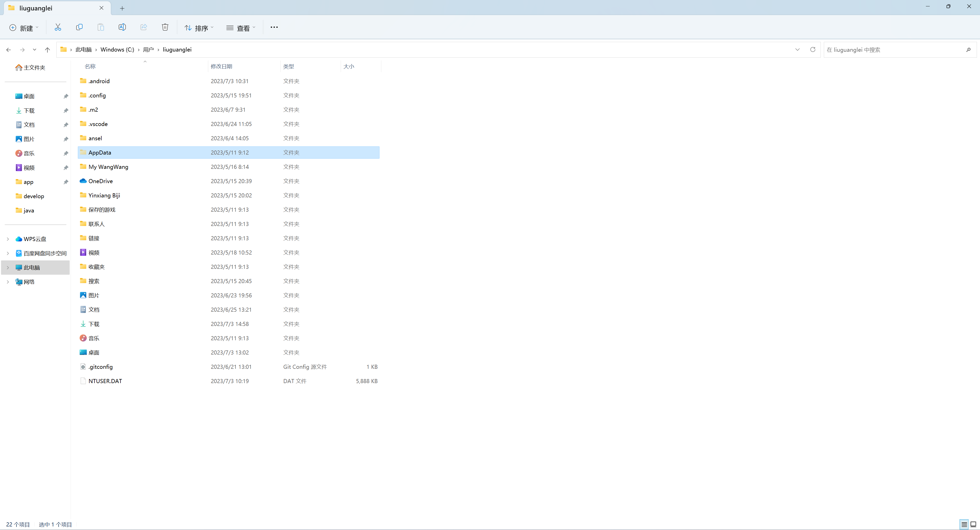
Task: Click the pin icon next to 下载
Action: [x=66, y=111]
